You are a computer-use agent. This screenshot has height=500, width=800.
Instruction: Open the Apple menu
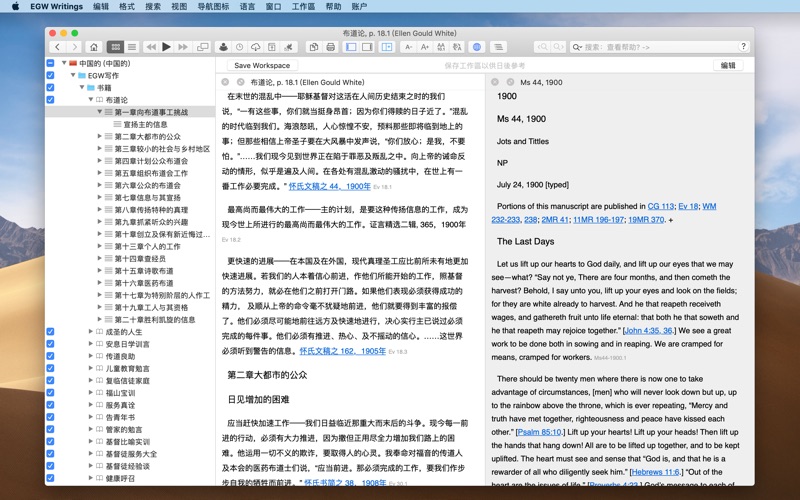[15, 6]
